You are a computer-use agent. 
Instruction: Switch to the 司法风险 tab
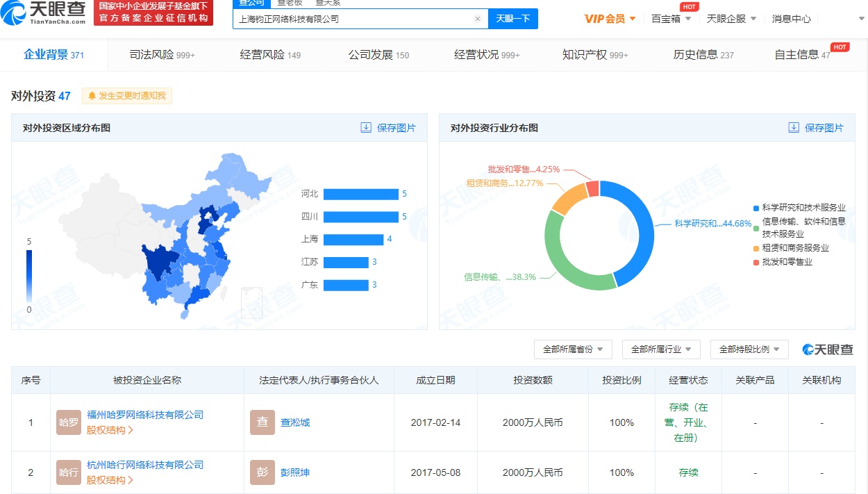click(162, 55)
